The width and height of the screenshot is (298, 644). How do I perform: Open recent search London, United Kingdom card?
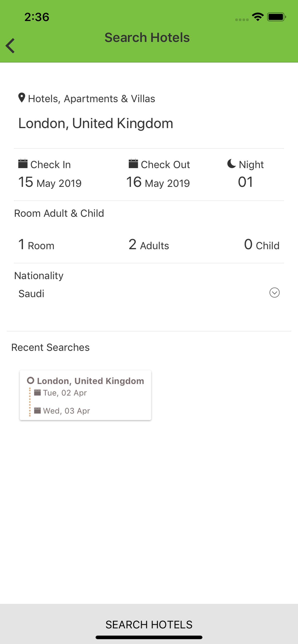[85, 395]
